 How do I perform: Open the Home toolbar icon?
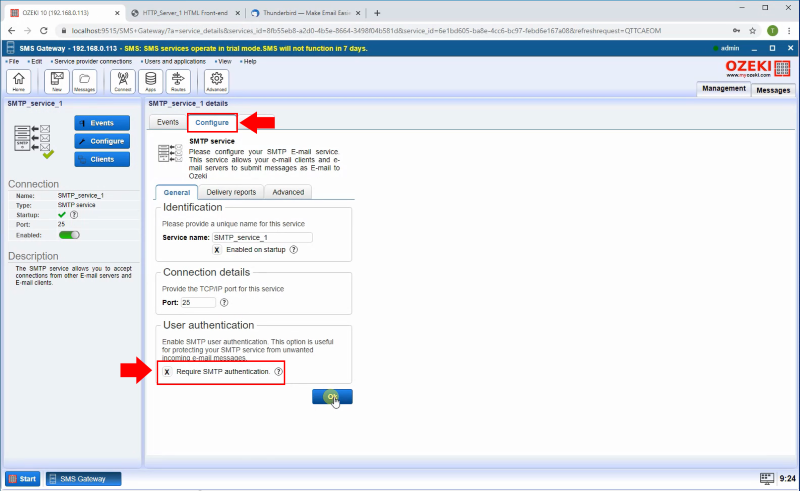pyautogui.click(x=18, y=81)
